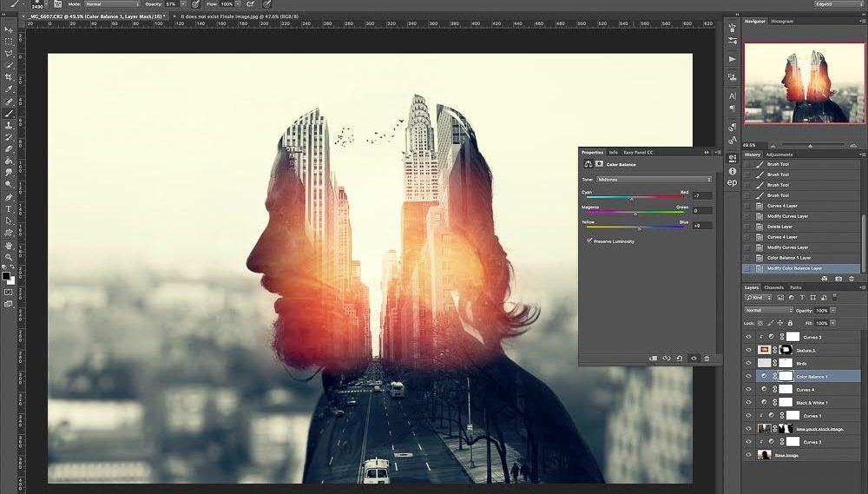
Task: Pick the Eyedropper tool
Action: (9, 89)
